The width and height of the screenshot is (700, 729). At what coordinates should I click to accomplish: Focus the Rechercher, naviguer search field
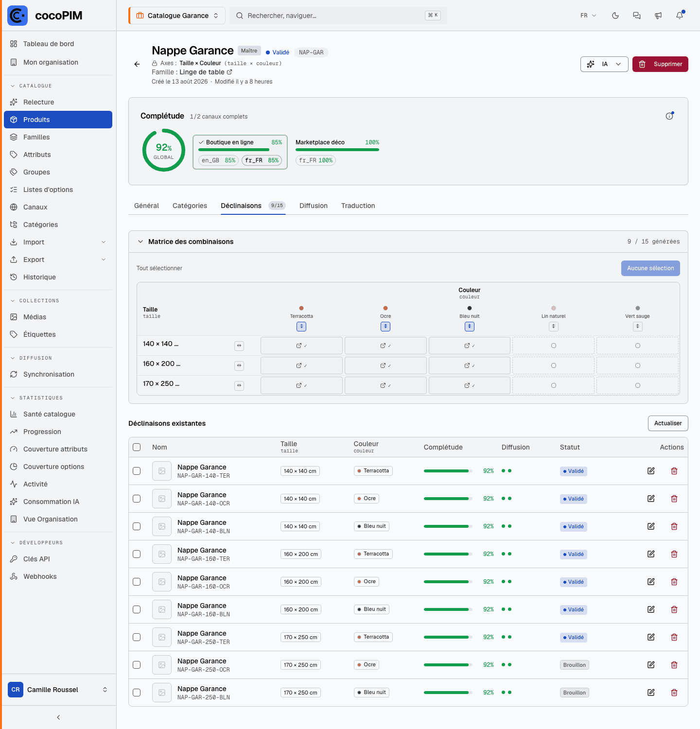[338, 16]
